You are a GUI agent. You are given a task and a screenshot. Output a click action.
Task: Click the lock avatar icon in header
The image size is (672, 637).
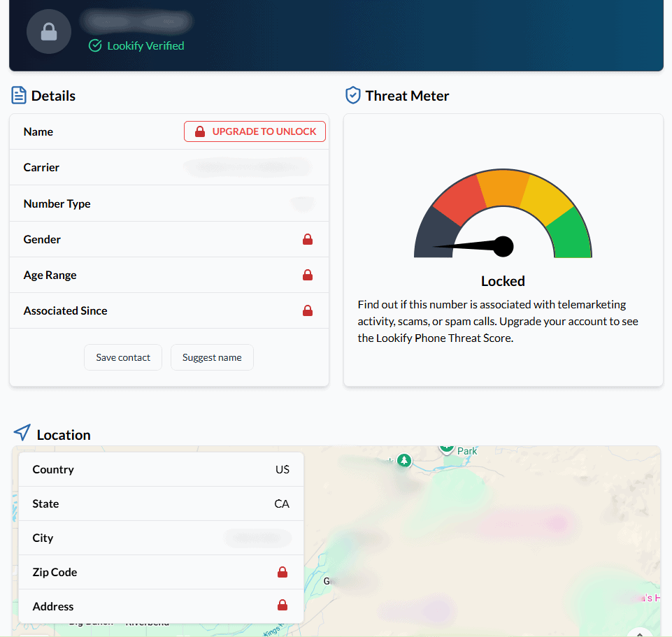click(49, 32)
